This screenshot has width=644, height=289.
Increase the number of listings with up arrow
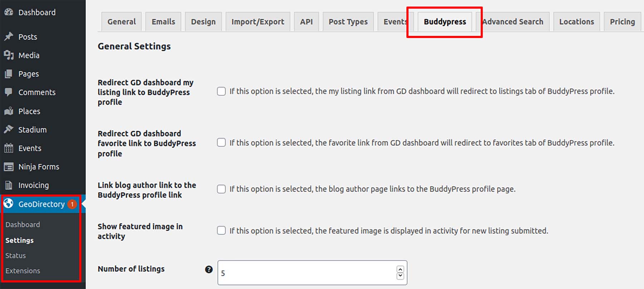(400, 269)
